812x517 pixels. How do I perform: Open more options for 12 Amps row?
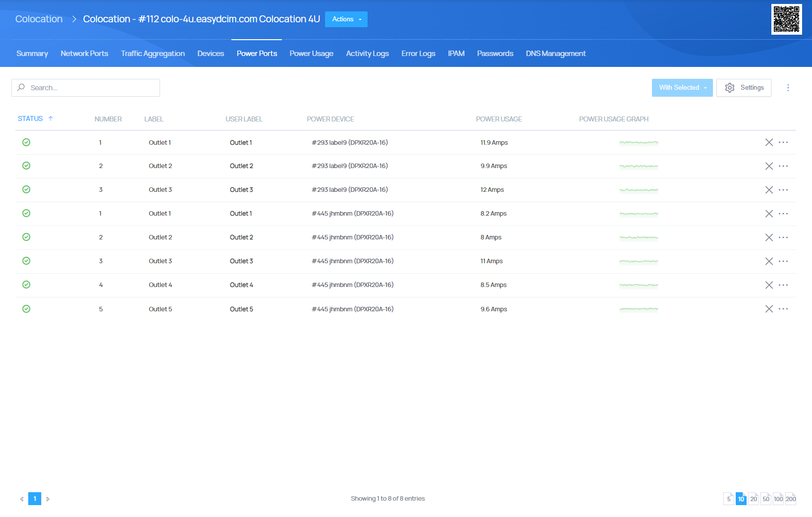click(783, 190)
